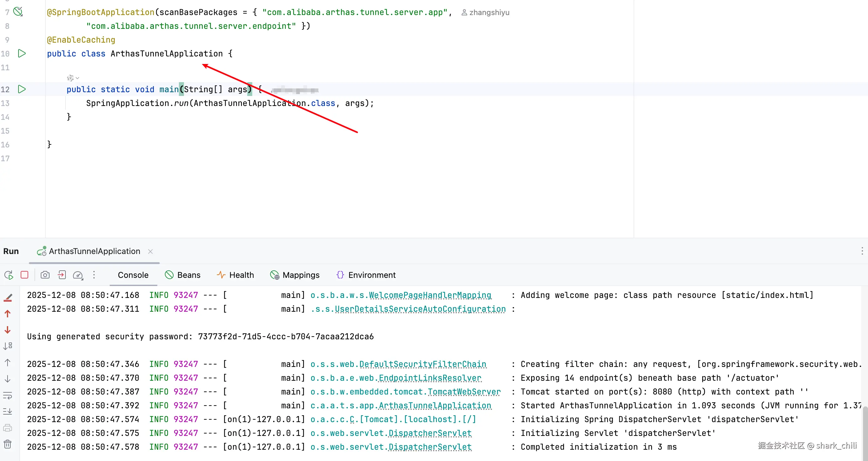Toggle the highlight pencil icon in console sidebar

[x=8, y=297]
